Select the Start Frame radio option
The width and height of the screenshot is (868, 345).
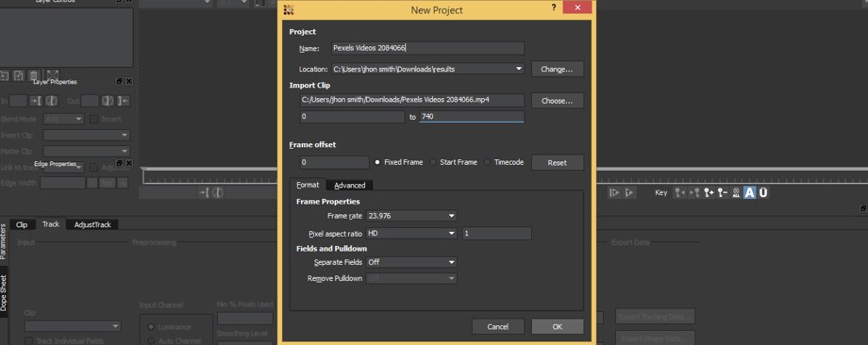point(433,162)
